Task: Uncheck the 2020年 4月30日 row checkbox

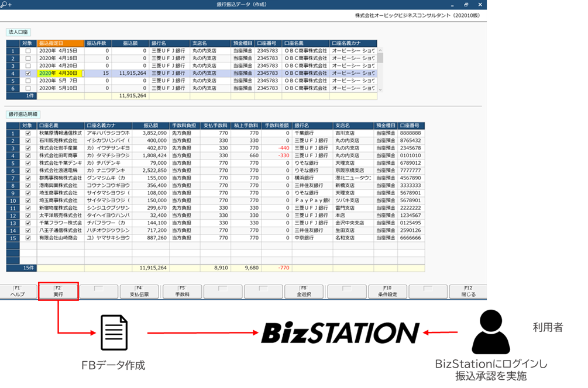Action: tap(27, 74)
